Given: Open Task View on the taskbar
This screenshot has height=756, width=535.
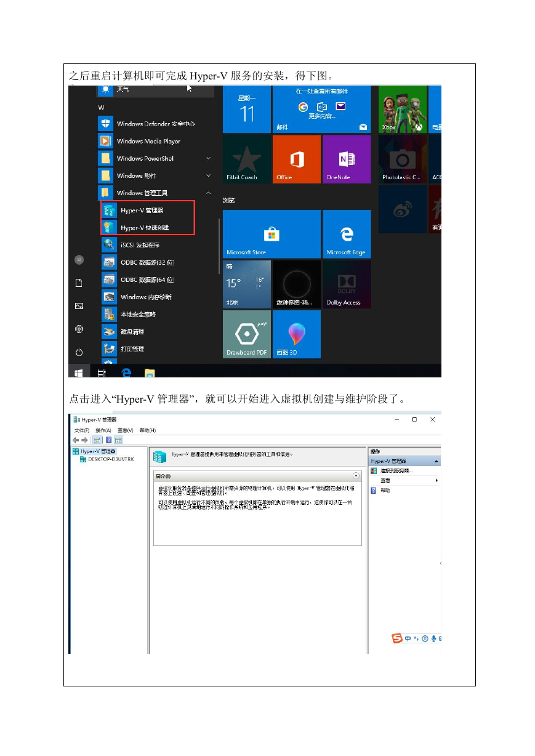Looking at the screenshot, I should 102,372.
